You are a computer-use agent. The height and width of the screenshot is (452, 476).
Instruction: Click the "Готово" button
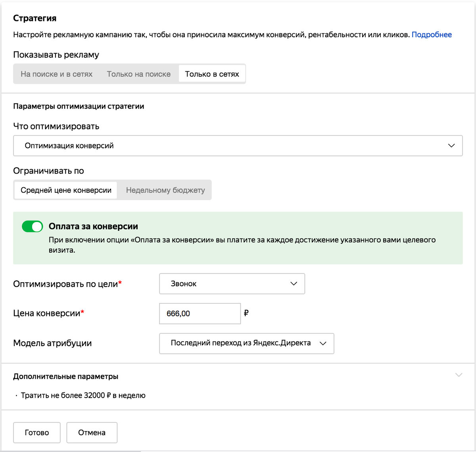click(36, 433)
